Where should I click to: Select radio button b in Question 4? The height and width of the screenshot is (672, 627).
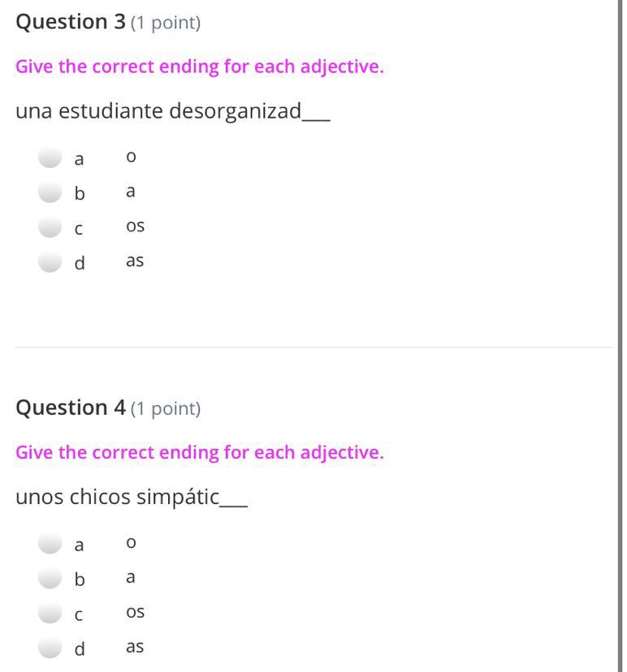(x=51, y=578)
